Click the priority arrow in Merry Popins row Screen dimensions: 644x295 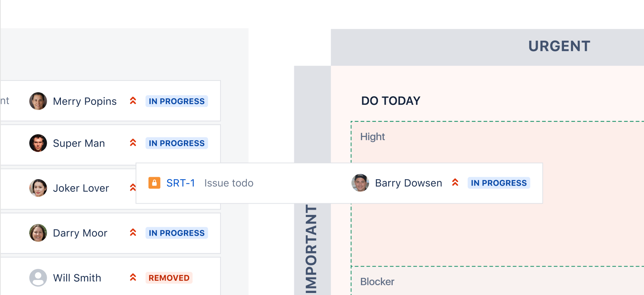(133, 101)
